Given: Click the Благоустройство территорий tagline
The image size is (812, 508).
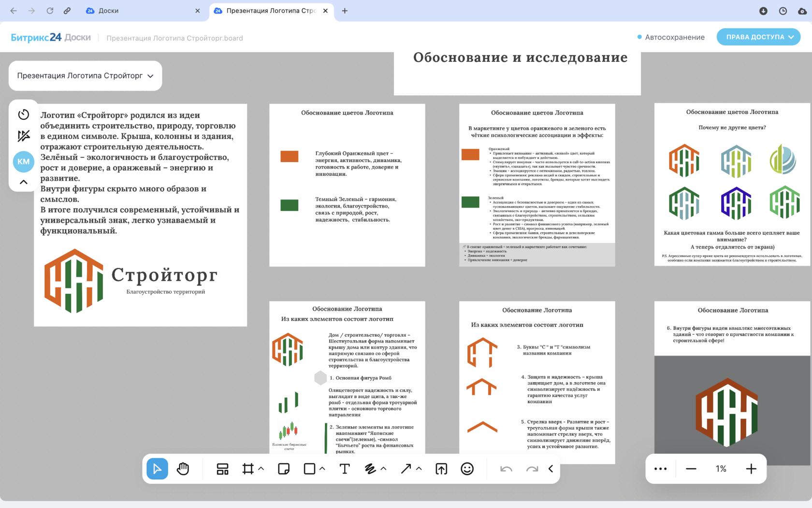Looking at the screenshot, I should click(x=165, y=292).
